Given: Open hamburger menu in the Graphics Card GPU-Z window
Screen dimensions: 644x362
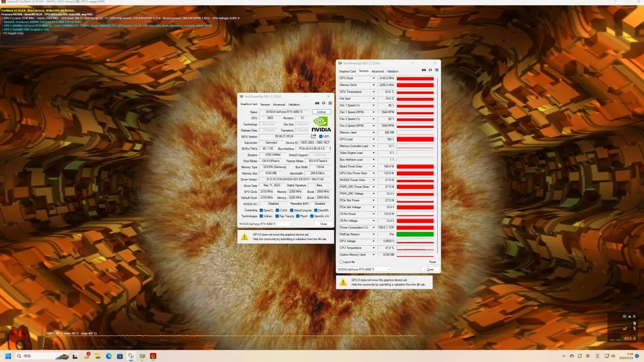Looking at the screenshot, I should pyautogui.click(x=330, y=103).
